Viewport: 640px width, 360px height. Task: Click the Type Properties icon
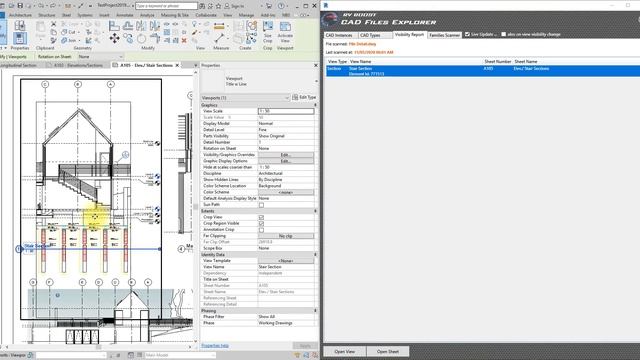pos(20,26)
